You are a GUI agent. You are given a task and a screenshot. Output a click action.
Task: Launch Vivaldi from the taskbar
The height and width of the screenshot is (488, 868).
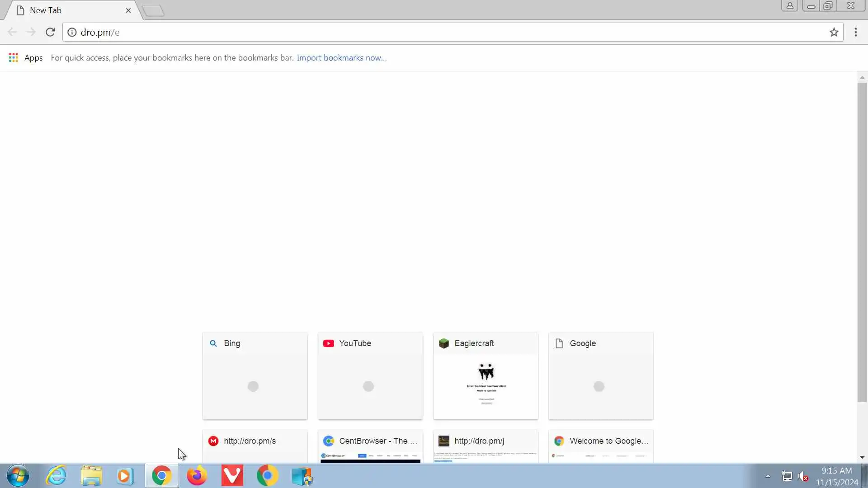coord(232,476)
